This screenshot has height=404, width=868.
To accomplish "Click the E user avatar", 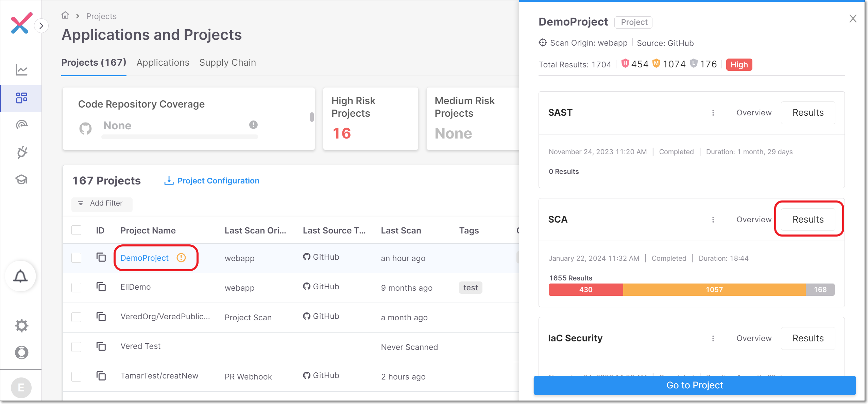I will click(21, 387).
